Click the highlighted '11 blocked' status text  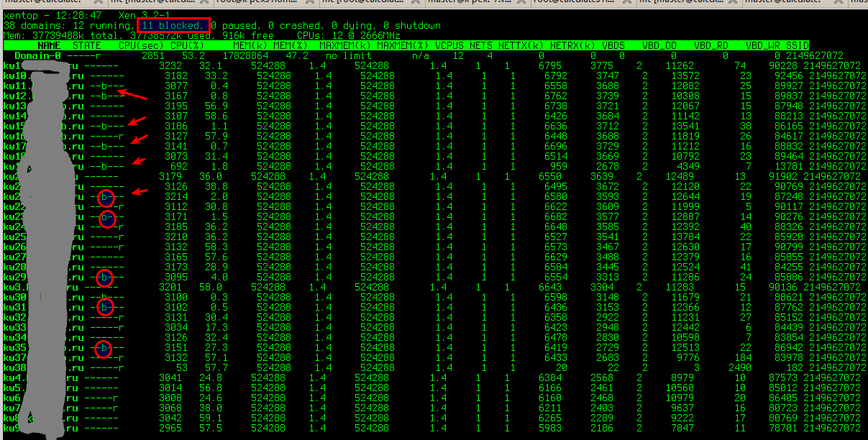[x=173, y=25]
